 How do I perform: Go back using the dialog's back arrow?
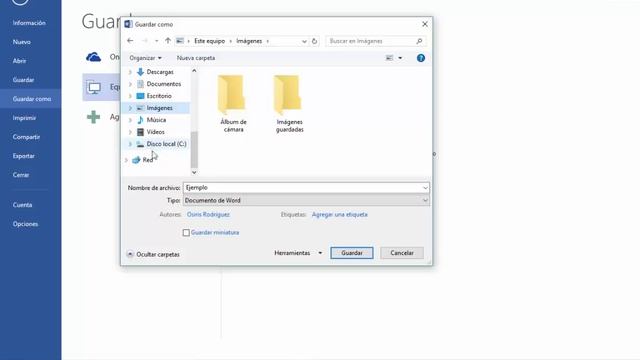click(x=130, y=41)
